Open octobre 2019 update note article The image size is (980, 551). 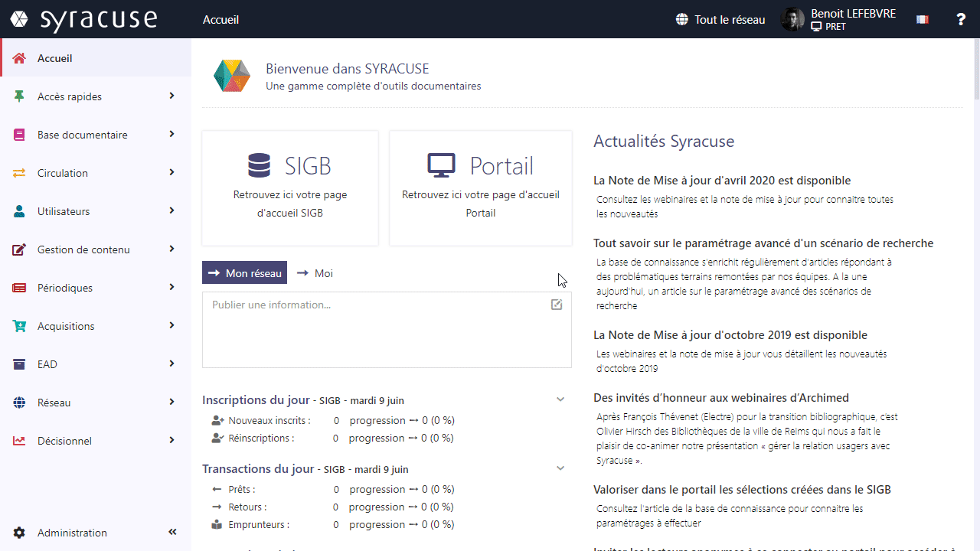pyautogui.click(x=730, y=335)
